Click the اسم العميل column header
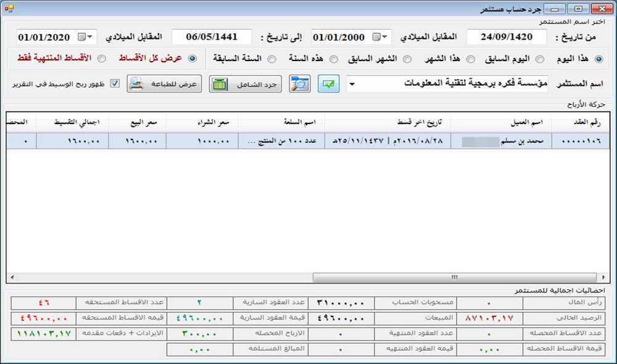 pos(499,123)
